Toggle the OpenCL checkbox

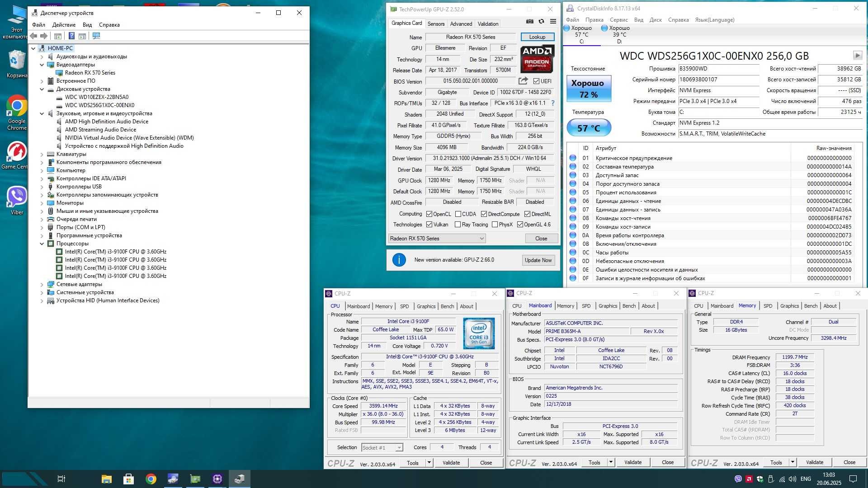pyautogui.click(x=429, y=214)
